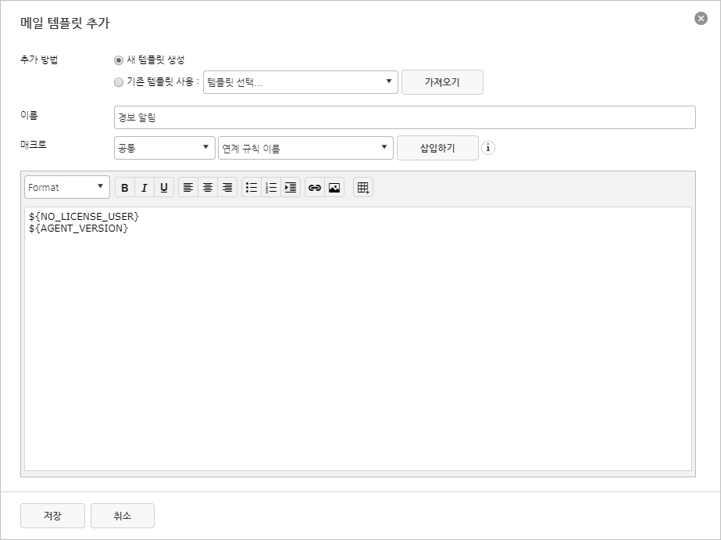Viewport: 721px width, 540px height.
Task: Apply underline formatting to text
Action: click(164, 187)
